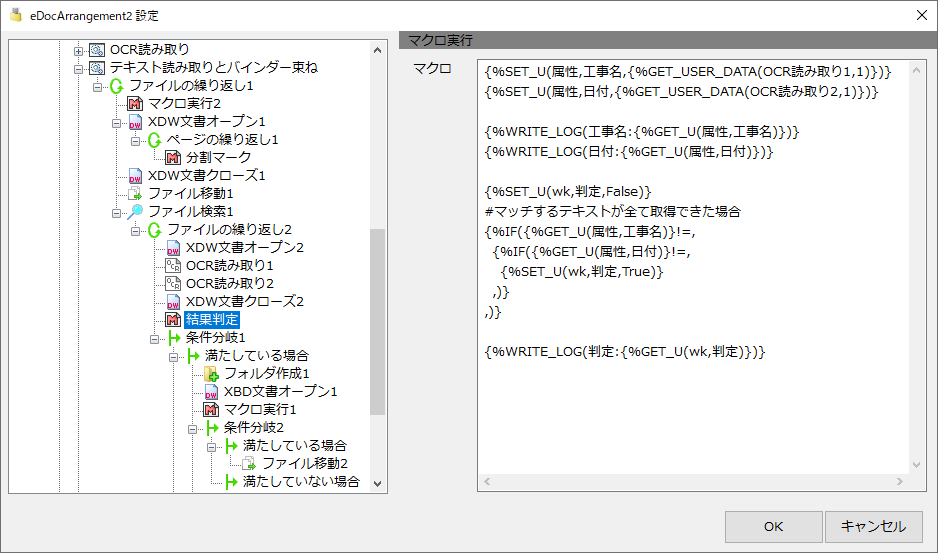Screen dimensions: 938x553
Task: Select the ファイル移動2 tree item
Action: [305, 464]
